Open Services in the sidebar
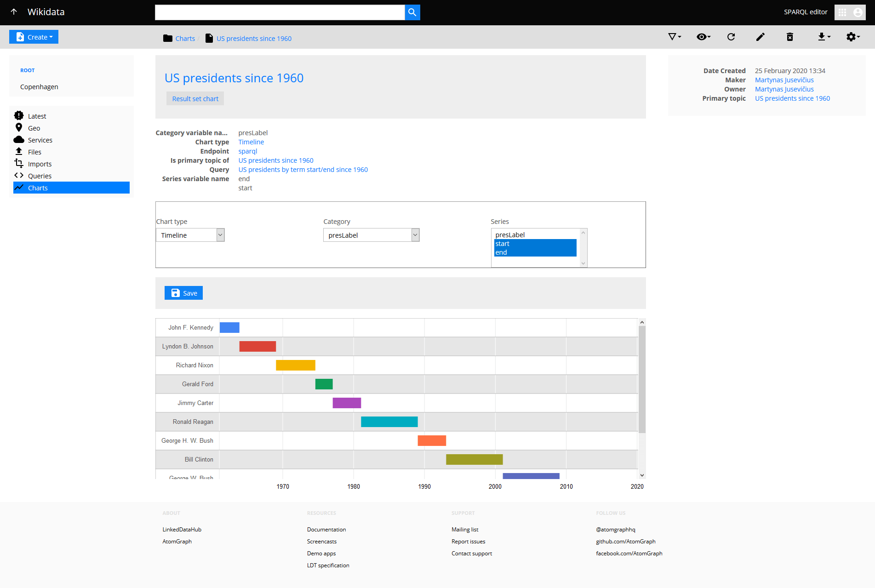 (x=40, y=140)
